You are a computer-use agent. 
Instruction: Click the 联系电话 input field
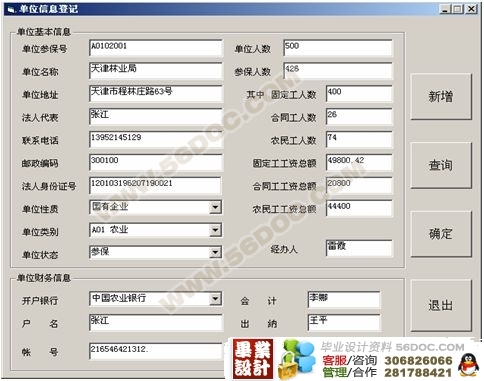[x=156, y=139]
